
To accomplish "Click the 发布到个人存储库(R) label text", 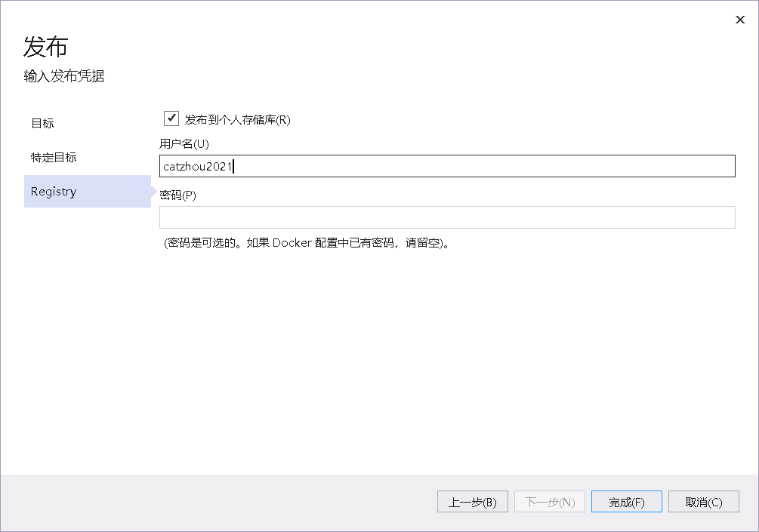I will coord(237,119).
